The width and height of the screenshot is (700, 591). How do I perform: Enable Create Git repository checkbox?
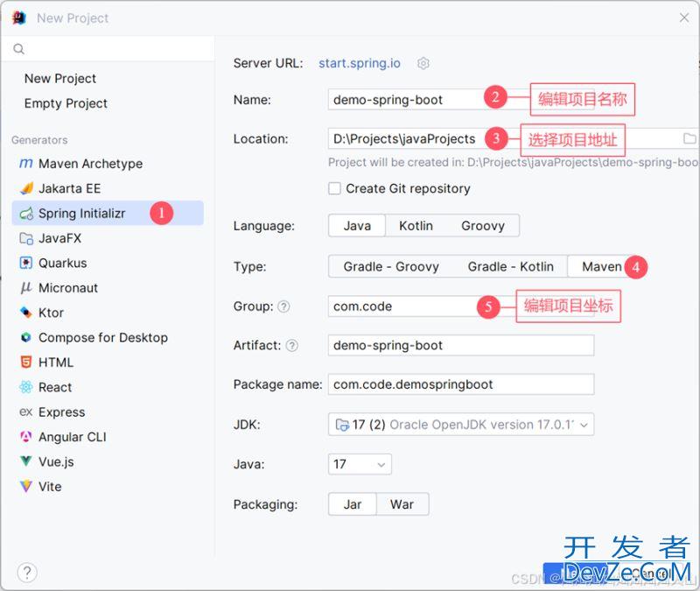click(334, 188)
